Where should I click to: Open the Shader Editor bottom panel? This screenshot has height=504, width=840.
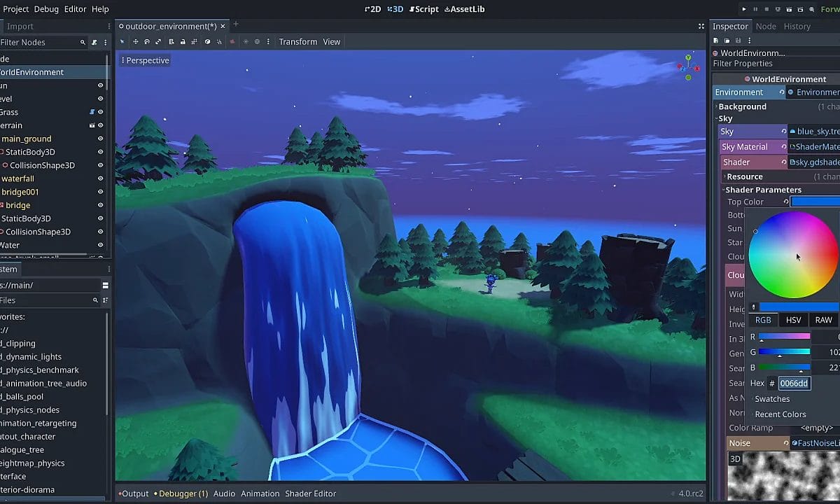point(311,493)
